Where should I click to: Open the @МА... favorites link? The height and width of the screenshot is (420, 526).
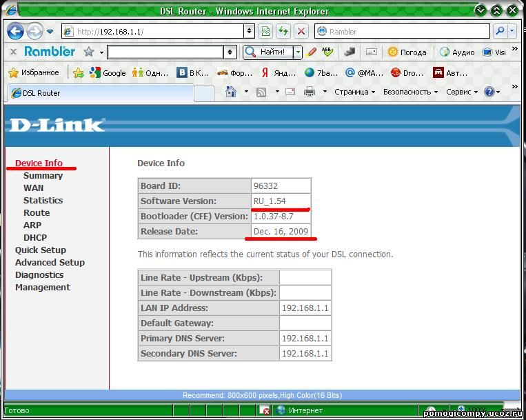(x=364, y=73)
